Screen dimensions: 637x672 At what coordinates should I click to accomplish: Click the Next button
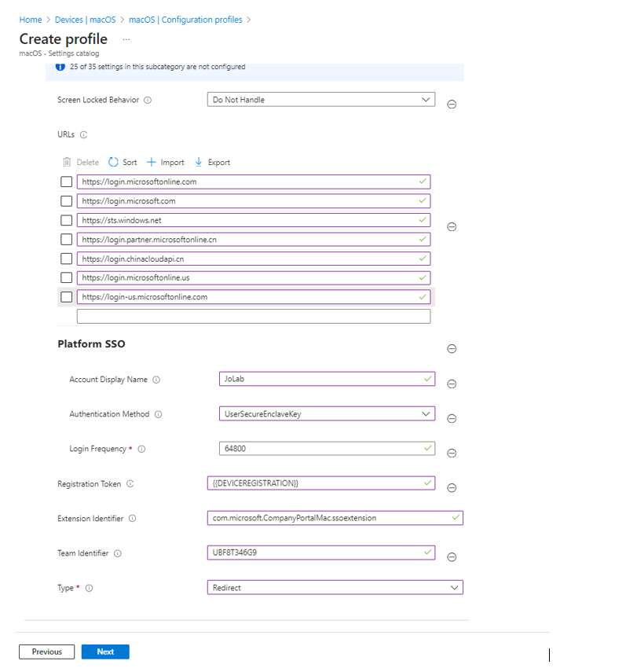pyautogui.click(x=105, y=652)
